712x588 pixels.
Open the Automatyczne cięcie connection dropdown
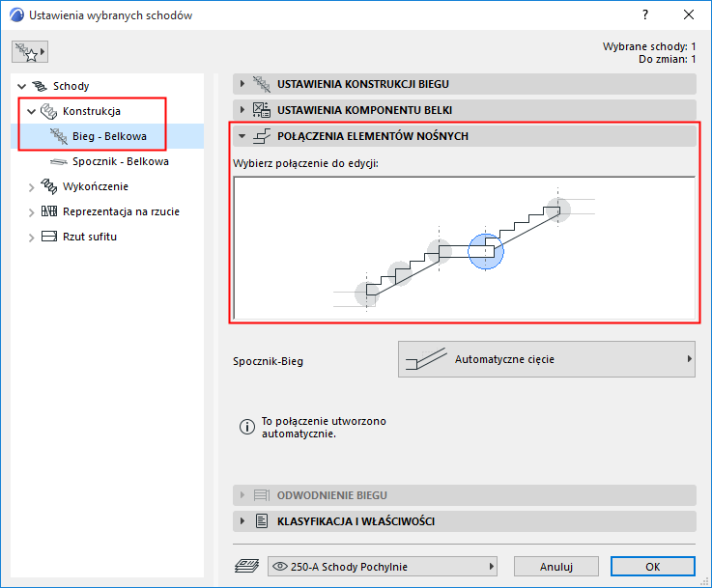click(x=547, y=359)
